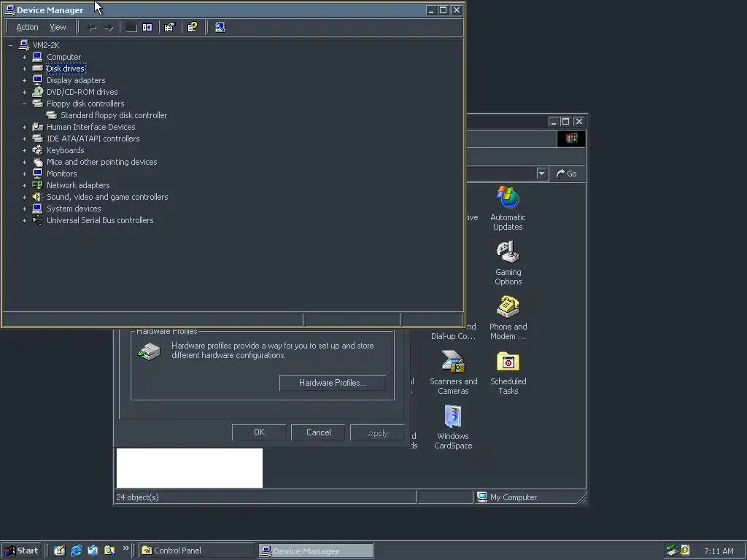Viewport: 747px width, 560px height.
Task: Click the Device Manager taskbar button
Action: (316, 551)
